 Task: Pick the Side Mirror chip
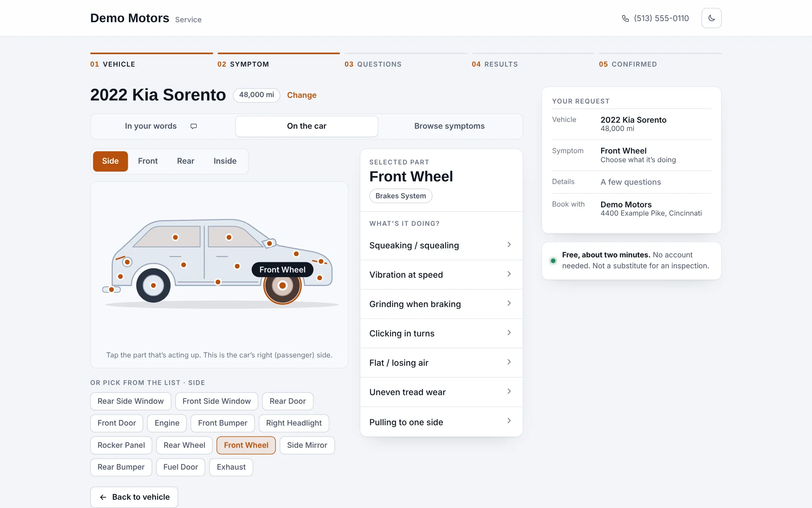click(x=307, y=445)
